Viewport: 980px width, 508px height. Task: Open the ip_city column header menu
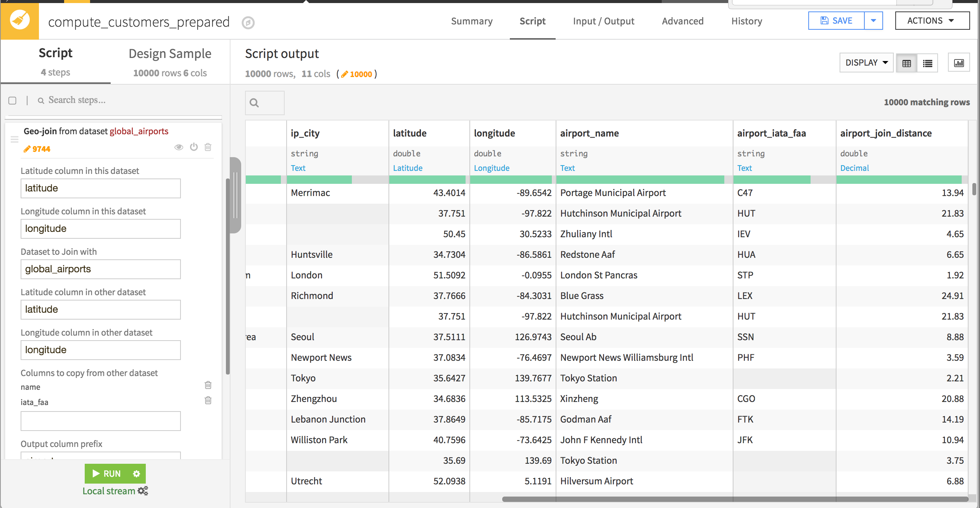click(x=305, y=133)
